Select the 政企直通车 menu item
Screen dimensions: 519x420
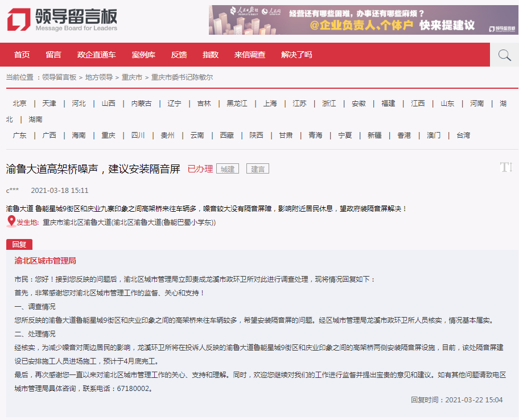coord(96,55)
